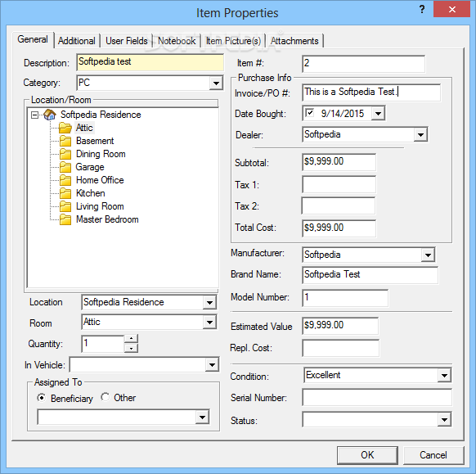The image size is (476, 474).
Task: Click the Subtotal input field
Action: pos(339,162)
